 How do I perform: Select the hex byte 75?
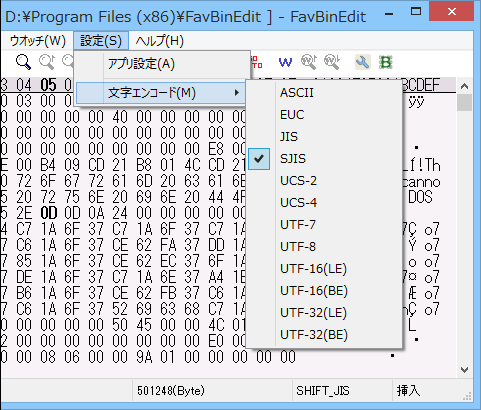(x=72, y=197)
